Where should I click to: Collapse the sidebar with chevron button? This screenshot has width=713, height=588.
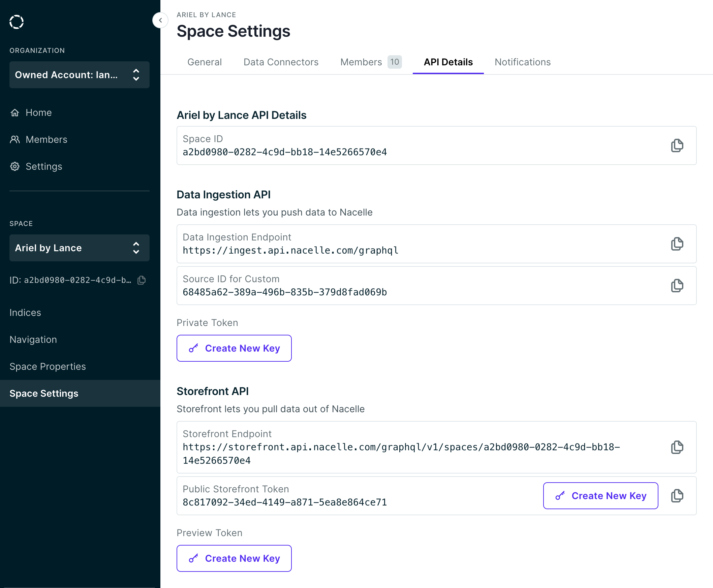160,20
